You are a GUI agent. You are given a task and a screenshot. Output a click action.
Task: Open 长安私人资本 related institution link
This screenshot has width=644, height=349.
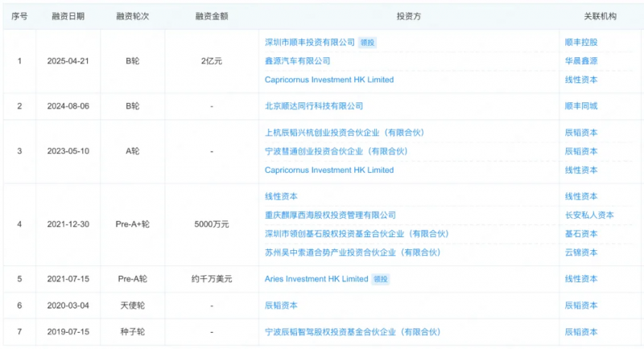coord(589,216)
